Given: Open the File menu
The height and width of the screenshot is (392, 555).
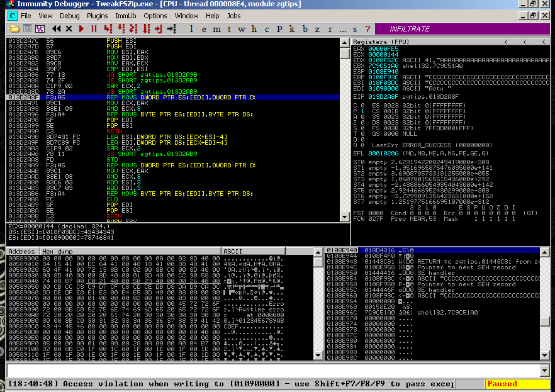Looking at the screenshot, I should [x=26, y=16].
